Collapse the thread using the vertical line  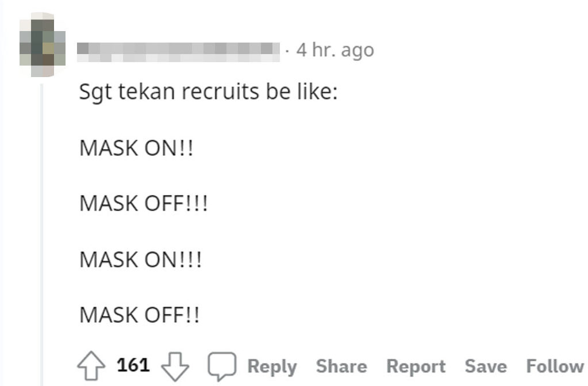41,230
